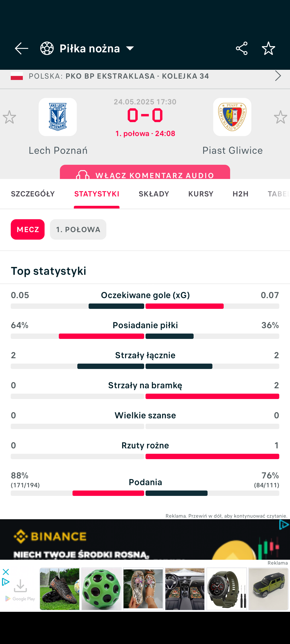Open the Piast Gliwice club crest
Screen dimensions: 290x644
(232, 117)
